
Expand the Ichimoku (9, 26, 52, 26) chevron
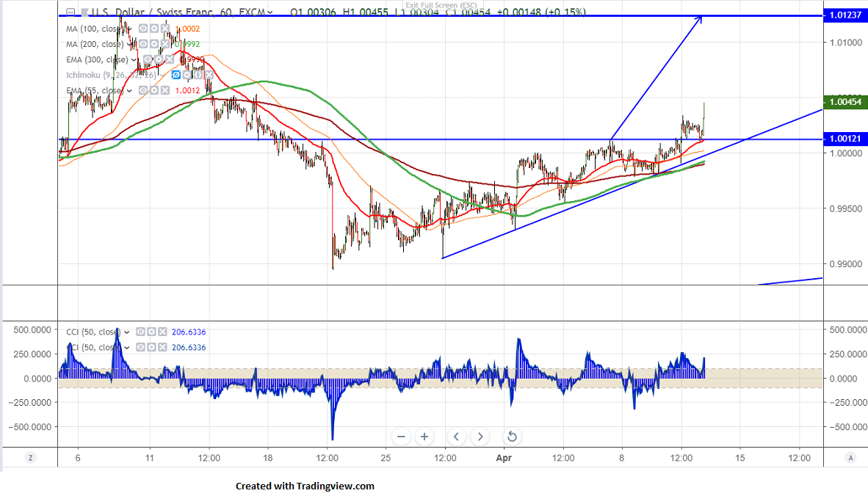click(162, 75)
